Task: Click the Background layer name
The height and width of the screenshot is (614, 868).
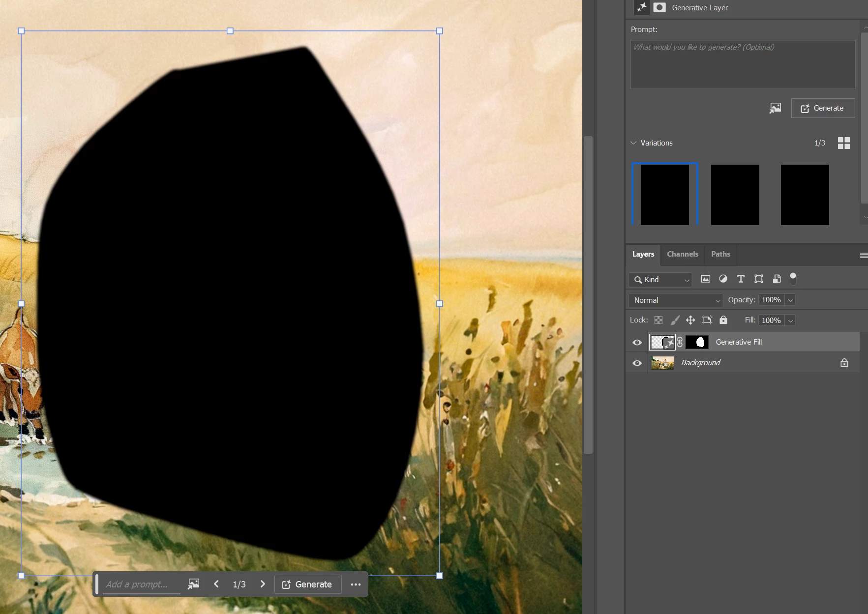Action: [700, 363]
